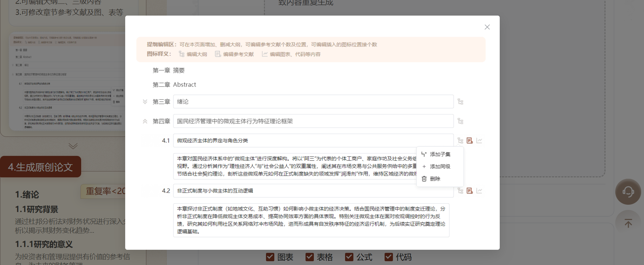Edit section 4.2 title field

[313, 191]
